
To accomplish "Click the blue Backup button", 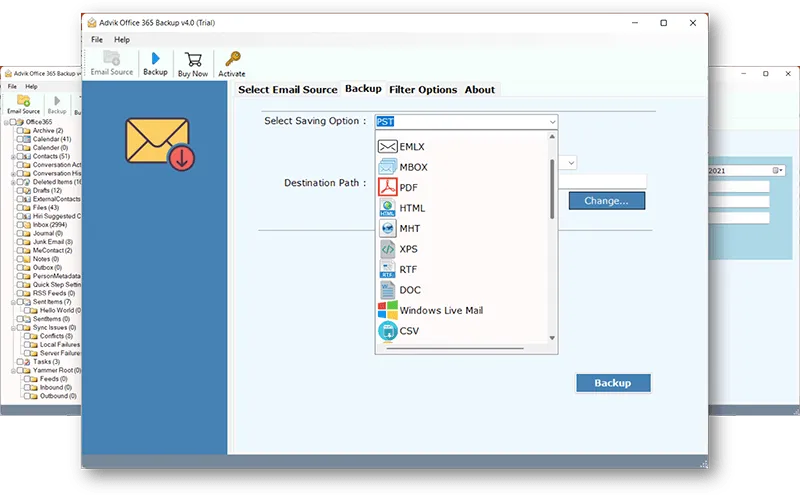I will tap(613, 383).
